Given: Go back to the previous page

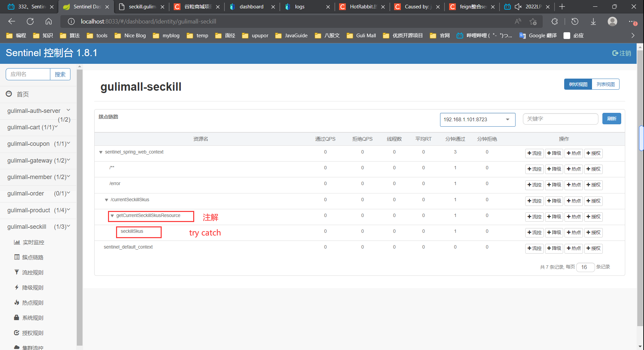Looking at the screenshot, I should coord(12,21).
